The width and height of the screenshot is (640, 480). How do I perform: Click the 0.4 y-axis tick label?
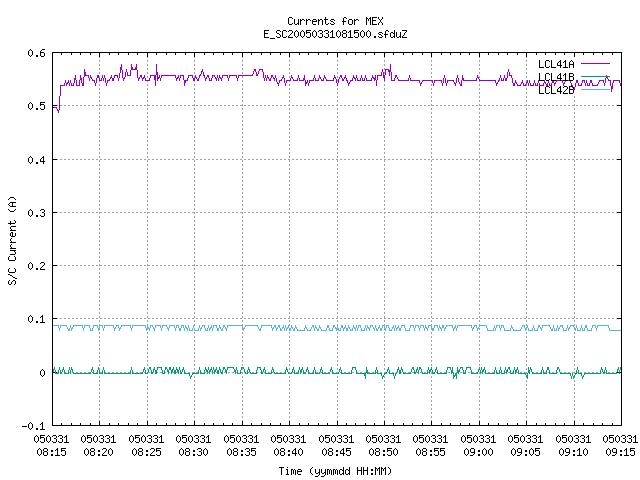(36, 160)
